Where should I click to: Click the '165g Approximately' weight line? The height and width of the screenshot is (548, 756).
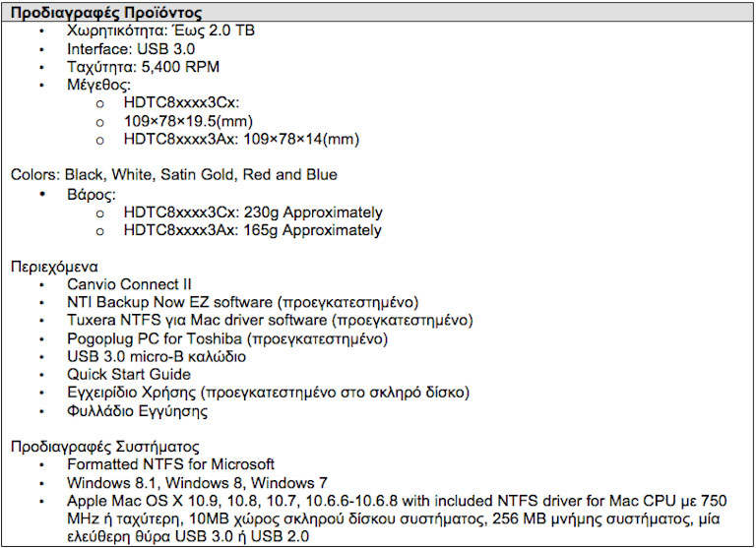[253, 230]
